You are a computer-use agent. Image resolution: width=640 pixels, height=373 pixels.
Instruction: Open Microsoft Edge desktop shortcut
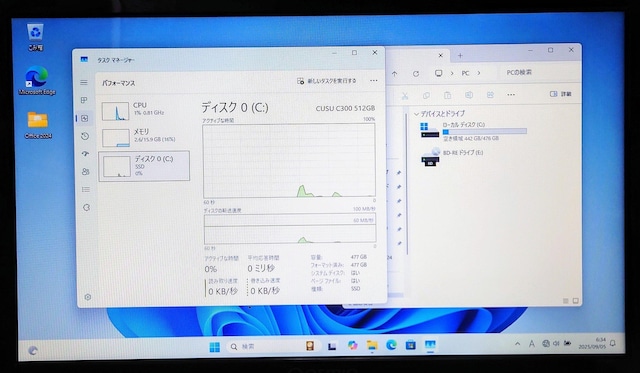[37, 80]
